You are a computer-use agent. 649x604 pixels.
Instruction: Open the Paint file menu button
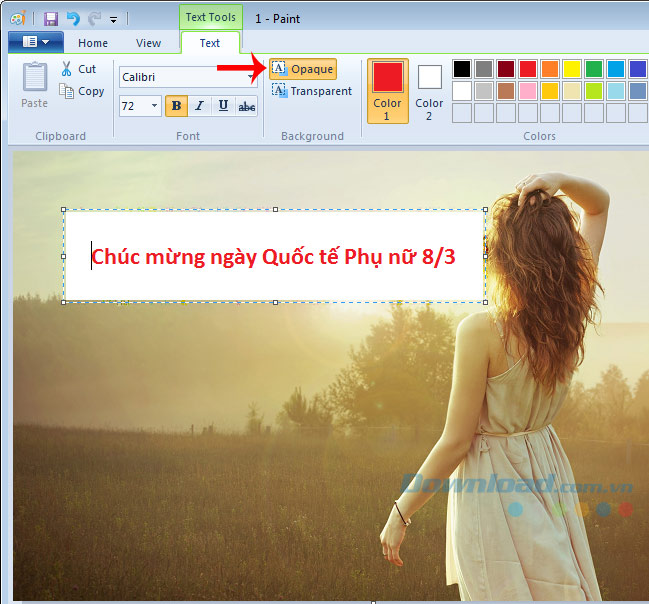point(35,43)
